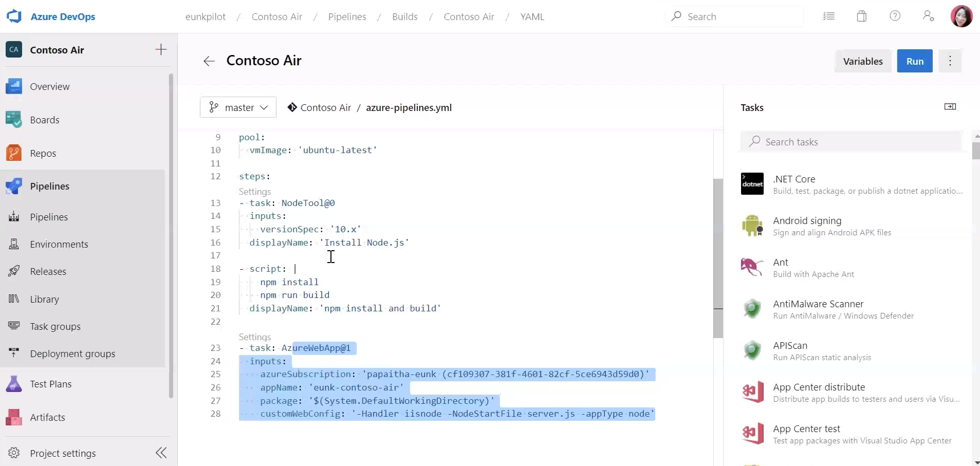Click the Artifacts sidebar icon

pyautogui.click(x=14, y=417)
